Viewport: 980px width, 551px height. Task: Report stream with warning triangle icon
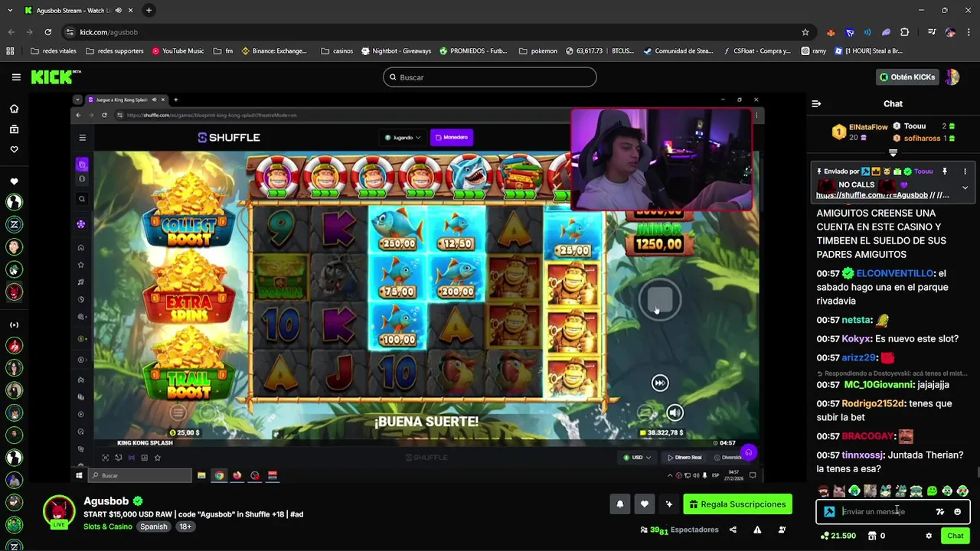pyautogui.click(x=757, y=530)
